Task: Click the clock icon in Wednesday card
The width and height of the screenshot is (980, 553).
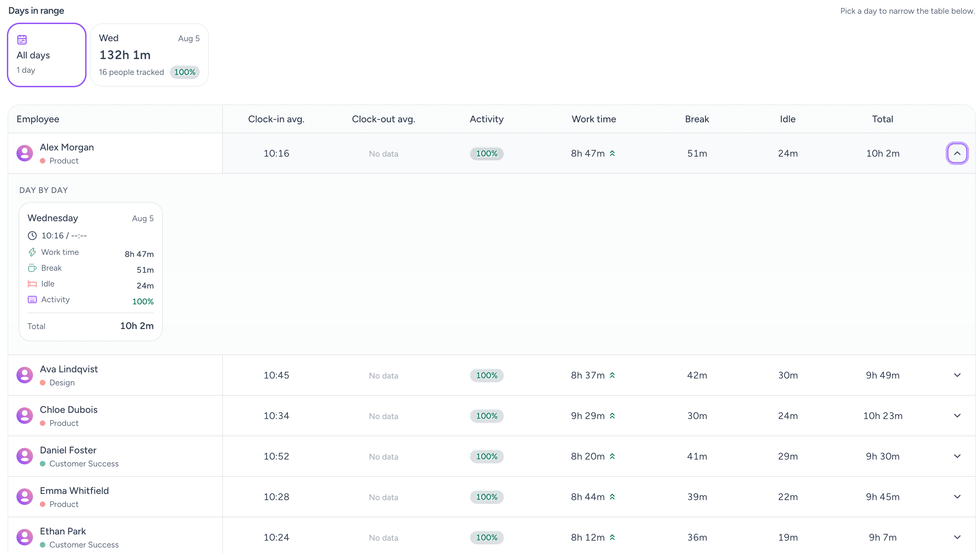Action: pos(32,236)
